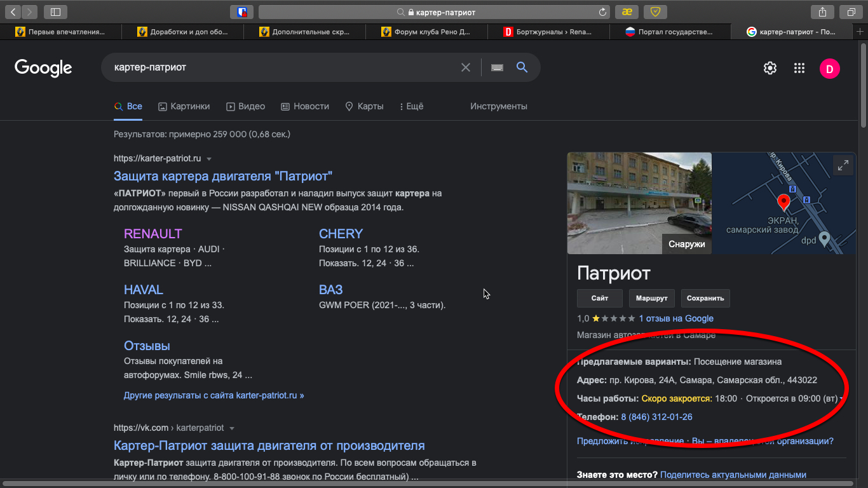Open the 'Снаружи' street view photo

point(639,203)
